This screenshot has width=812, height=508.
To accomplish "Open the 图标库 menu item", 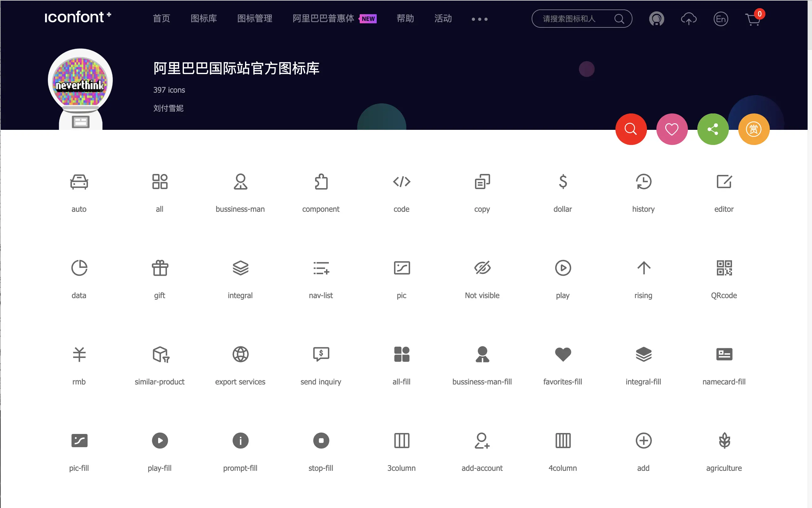I will coord(203,19).
